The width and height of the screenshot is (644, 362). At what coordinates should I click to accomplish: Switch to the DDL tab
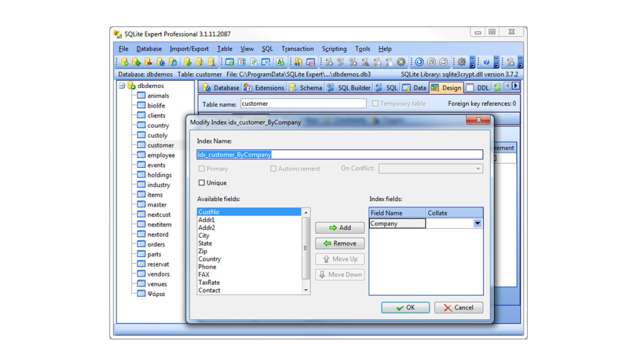click(478, 87)
